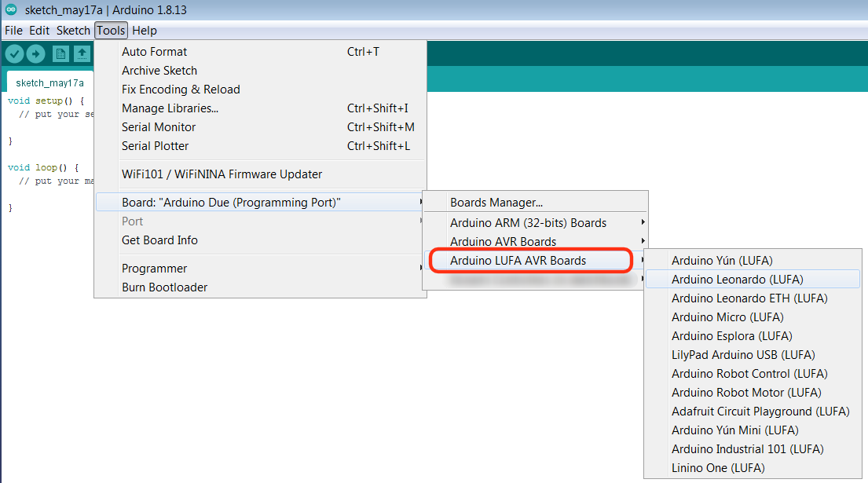Open the Edit menu

39,31
